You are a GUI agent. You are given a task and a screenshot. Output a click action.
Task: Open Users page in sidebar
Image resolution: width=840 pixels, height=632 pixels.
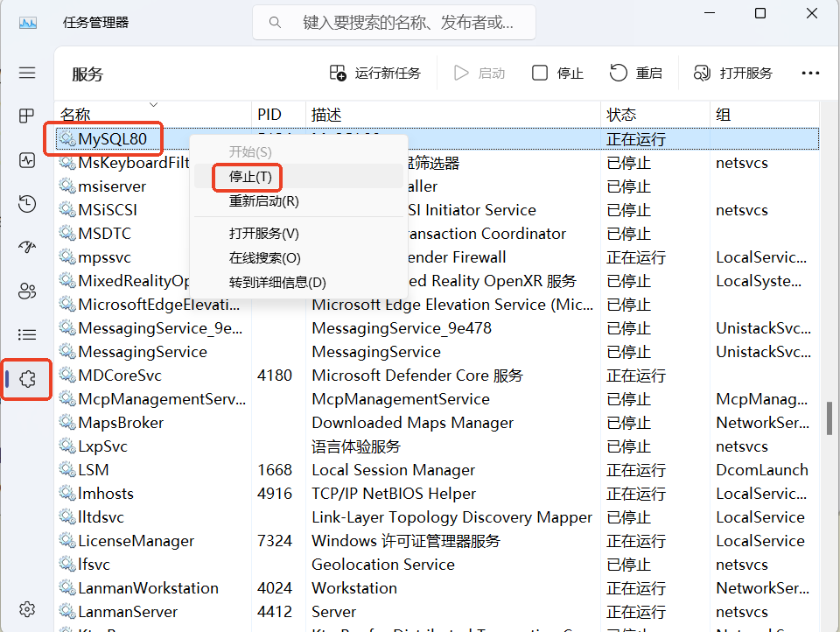27,291
